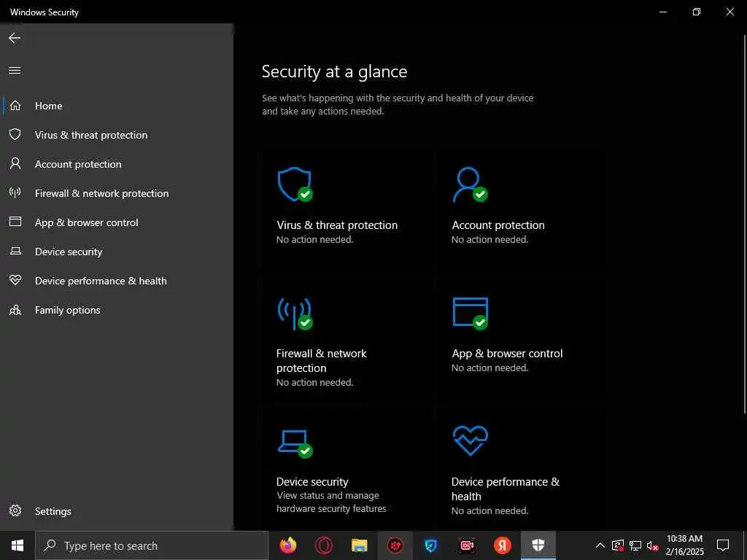
Task: Open the Device security tile title
Action: 312,482
